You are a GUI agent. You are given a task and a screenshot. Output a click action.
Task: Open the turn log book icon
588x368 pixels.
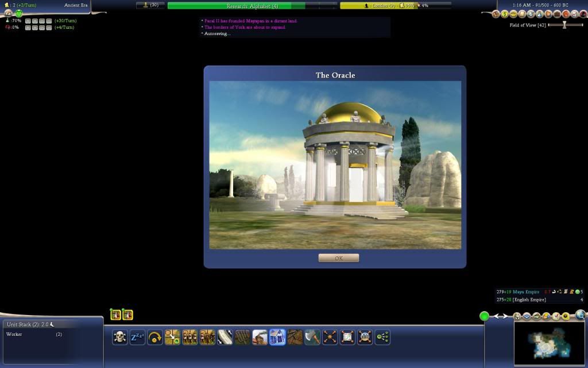(496, 14)
